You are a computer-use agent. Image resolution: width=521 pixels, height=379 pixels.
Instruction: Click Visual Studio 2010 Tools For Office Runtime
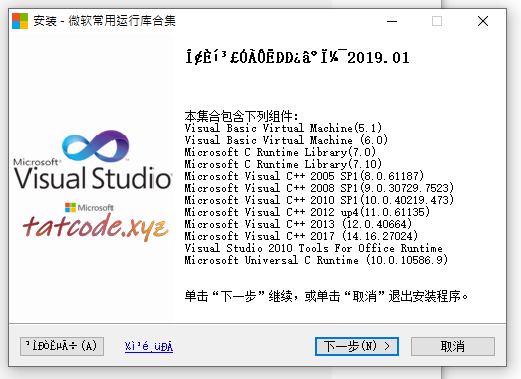pyautogui.click(x=313, y=248)
